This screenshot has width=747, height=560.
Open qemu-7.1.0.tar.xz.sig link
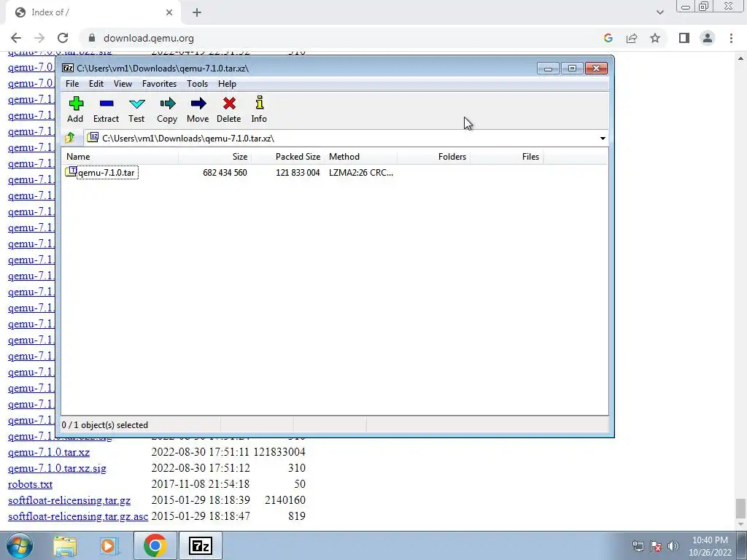pos(57,469)
